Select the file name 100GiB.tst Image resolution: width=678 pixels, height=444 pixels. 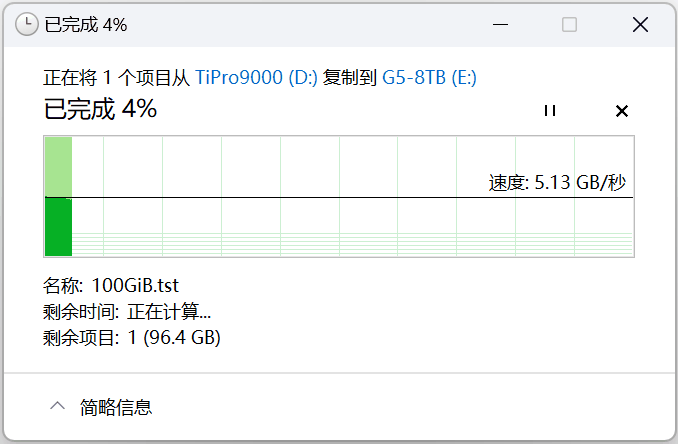coord(135,285)
